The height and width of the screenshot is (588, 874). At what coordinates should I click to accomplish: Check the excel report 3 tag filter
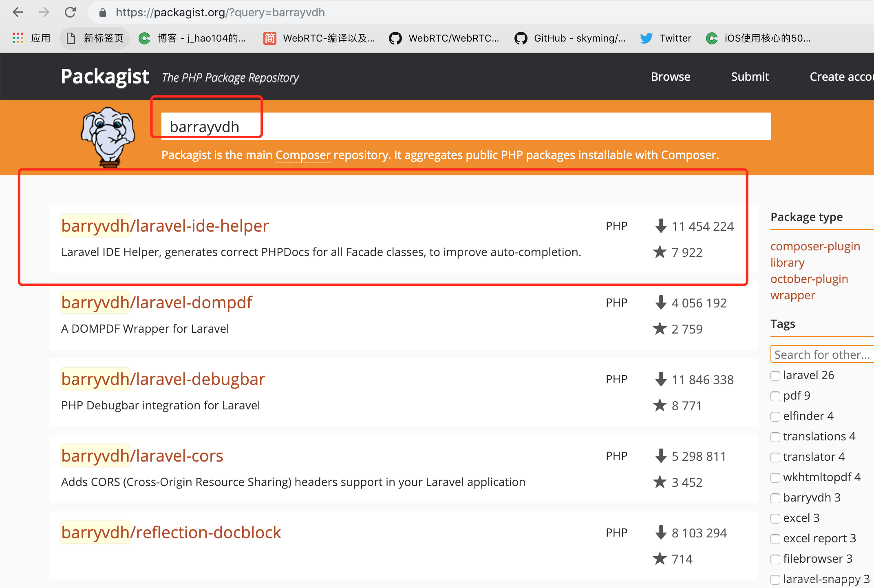pyautogui.click(x=775, y=539)
